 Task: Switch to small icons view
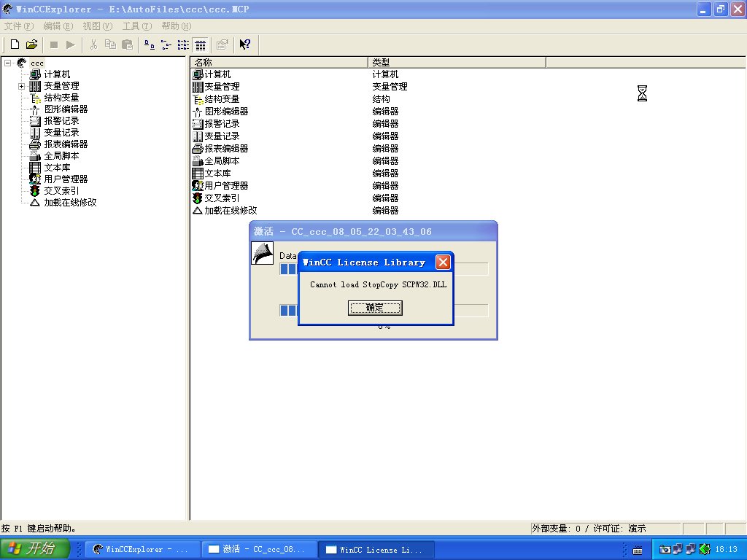pyautogui.click(x=166, y=44)
